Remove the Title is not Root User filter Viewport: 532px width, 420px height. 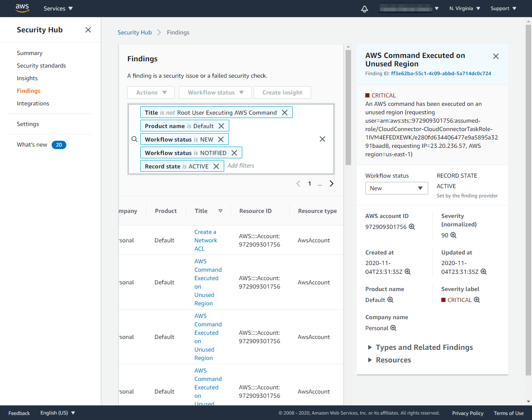point(285,113)
